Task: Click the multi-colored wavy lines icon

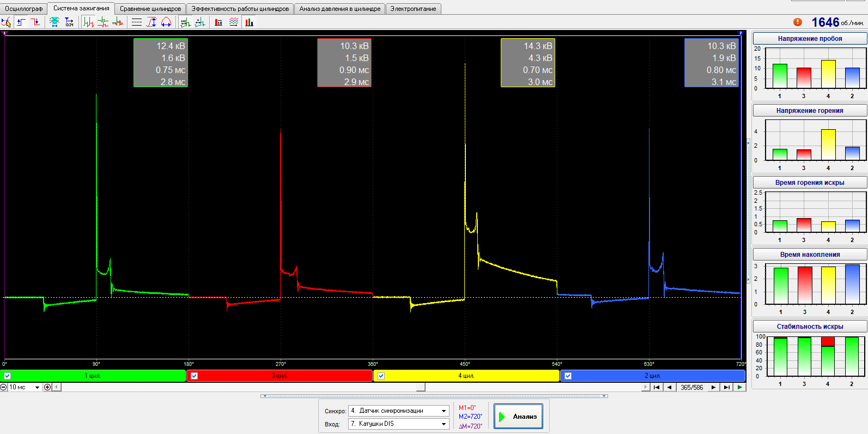Action: click(x=234, y=22)
